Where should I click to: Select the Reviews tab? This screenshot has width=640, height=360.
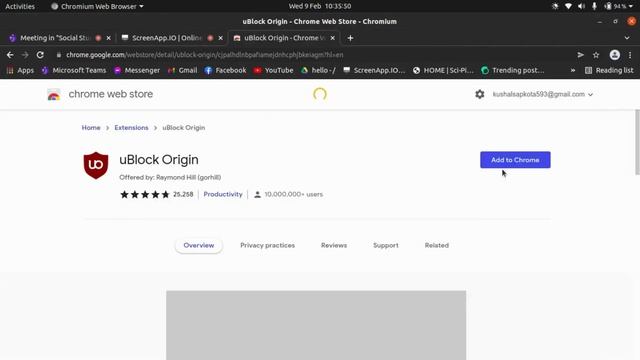pyautogui.click(x=334, y=245)
